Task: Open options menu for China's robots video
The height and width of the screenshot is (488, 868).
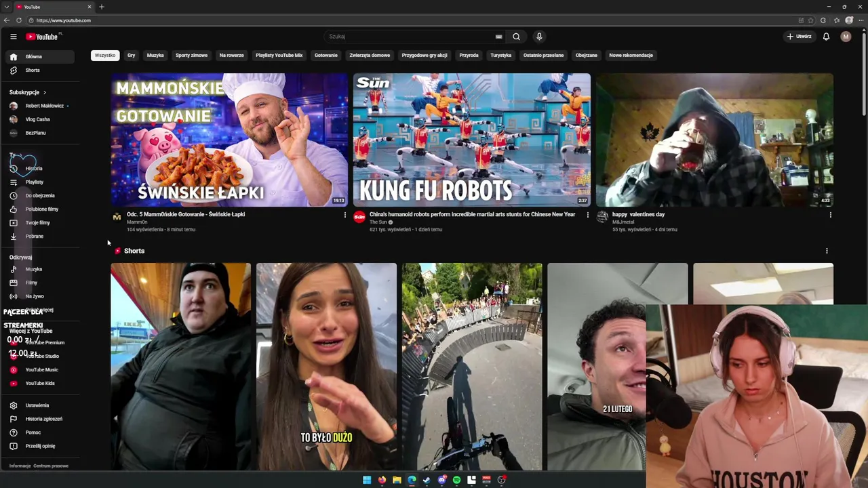Action: click(588, 215)
